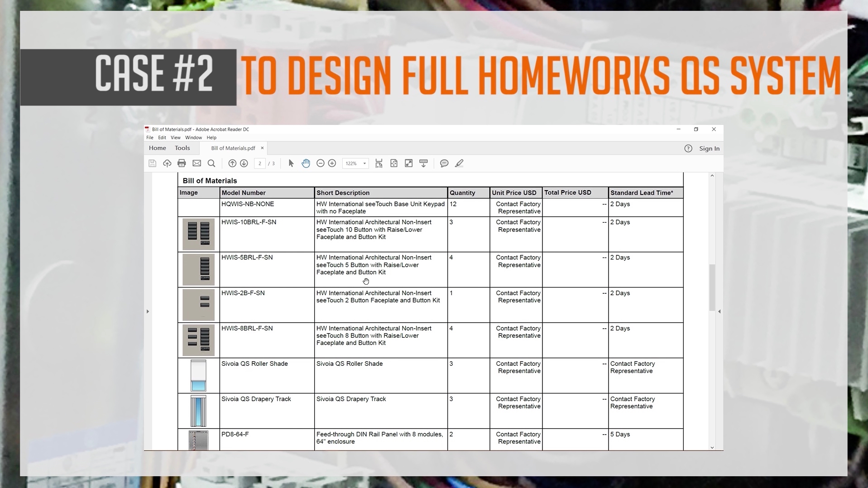Image resolution: width=868 pixels, height=488 pixels.
Task: Click the Bill of Materials heading
Action: 210,181
